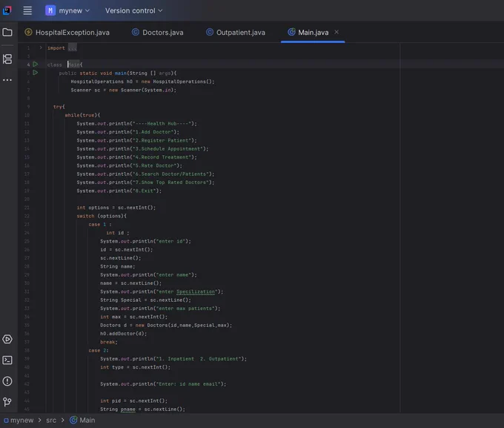Open the More tool windows ellipsis
504x428 pixels.
pos(7,80)
